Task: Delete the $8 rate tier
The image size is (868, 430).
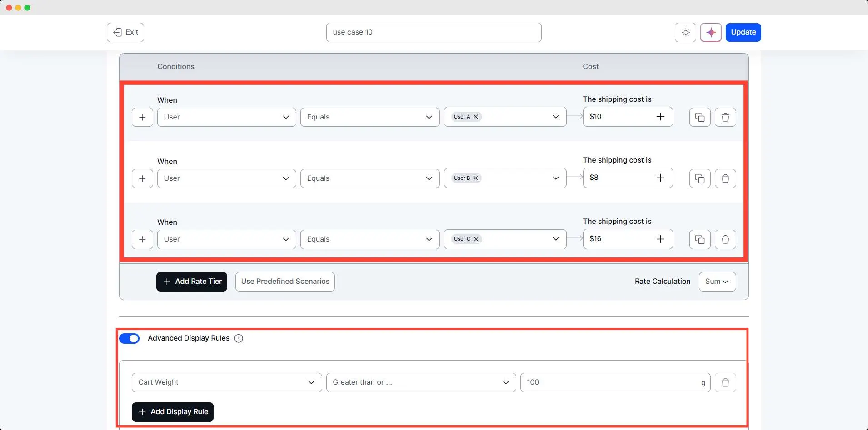Action: 725,178
